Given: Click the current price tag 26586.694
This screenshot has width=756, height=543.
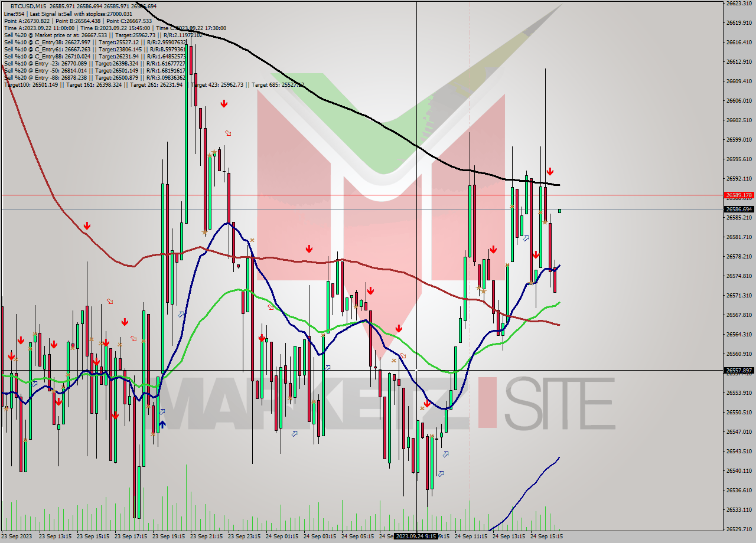Looking at the screenshot, I should point(739,209).
